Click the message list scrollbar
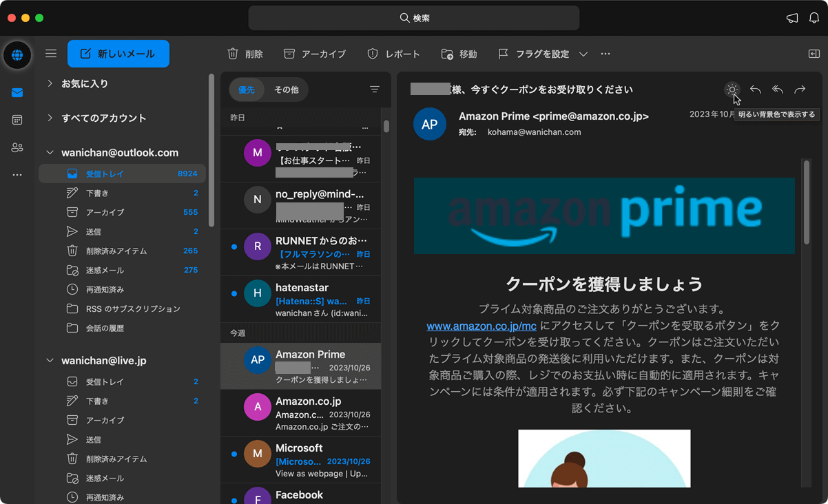The height and width of the screenshot is (504, 828). click(386, 127)
